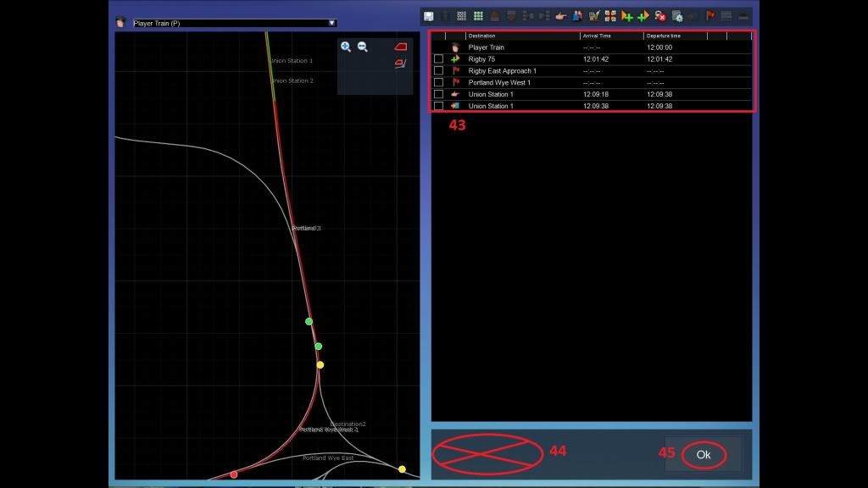Zoom out on the track map
868x488 pixels.
pyautogui.click(x=363, y=47)
